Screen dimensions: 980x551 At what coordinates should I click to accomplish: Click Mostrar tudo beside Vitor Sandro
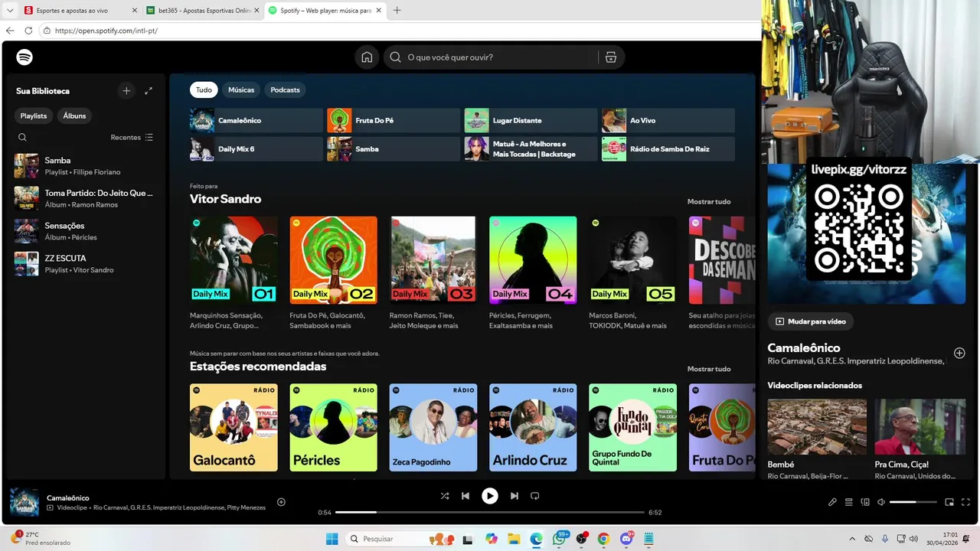pyautogui.click(x=709, y=202)
